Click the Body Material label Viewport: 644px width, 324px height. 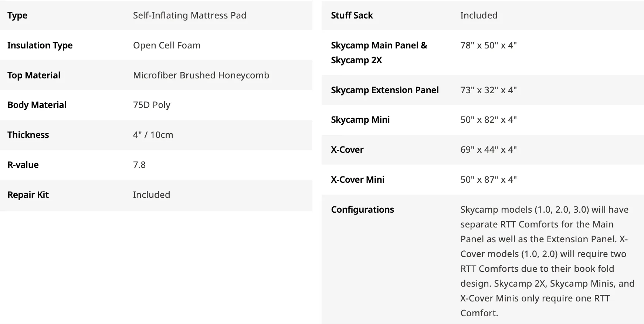coord(37,105)
